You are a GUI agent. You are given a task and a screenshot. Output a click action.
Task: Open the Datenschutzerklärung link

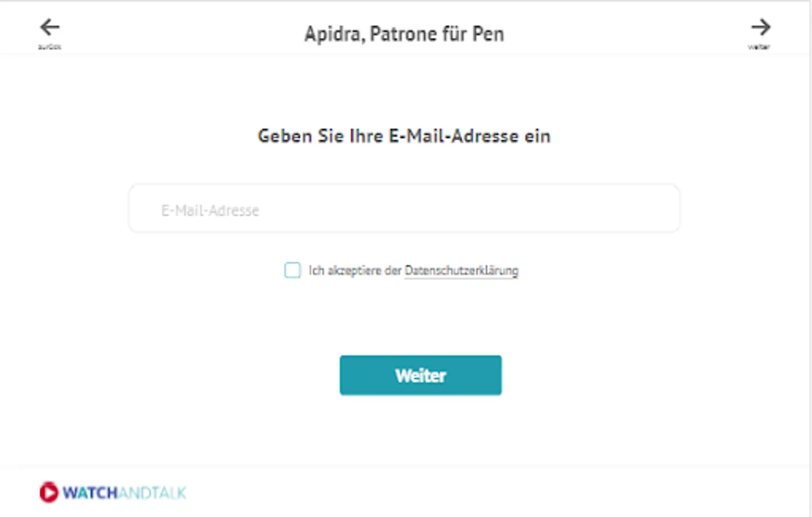461,271
